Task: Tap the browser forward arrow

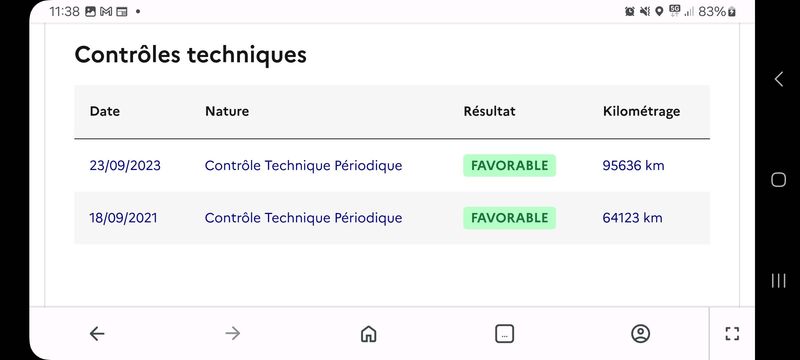Action: pos(233,333)
